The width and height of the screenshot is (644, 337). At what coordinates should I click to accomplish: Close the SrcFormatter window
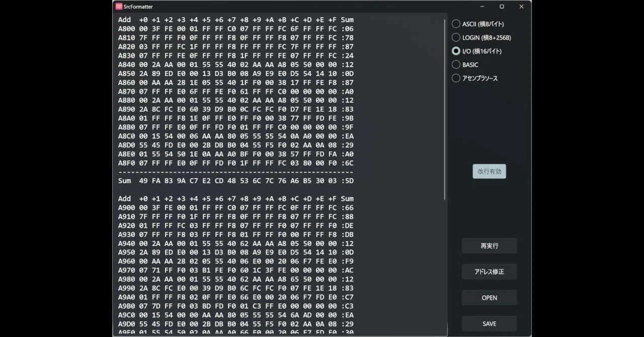tap(521, 7)
